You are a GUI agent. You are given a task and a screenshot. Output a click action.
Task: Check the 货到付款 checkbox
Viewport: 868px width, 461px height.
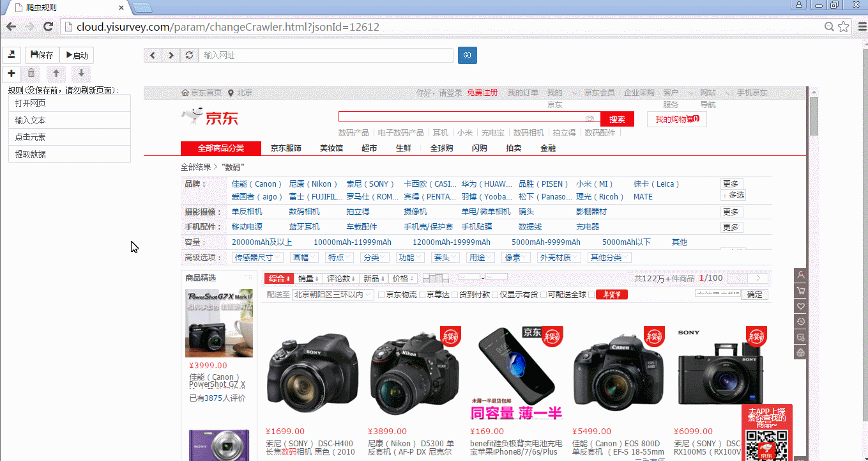tap(454, 295)
